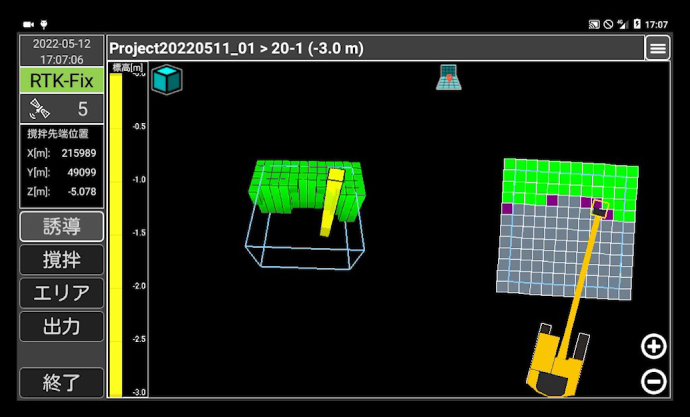Click the cyan 3D cube view icon
The image size is (690, 417).
(166, 79)
